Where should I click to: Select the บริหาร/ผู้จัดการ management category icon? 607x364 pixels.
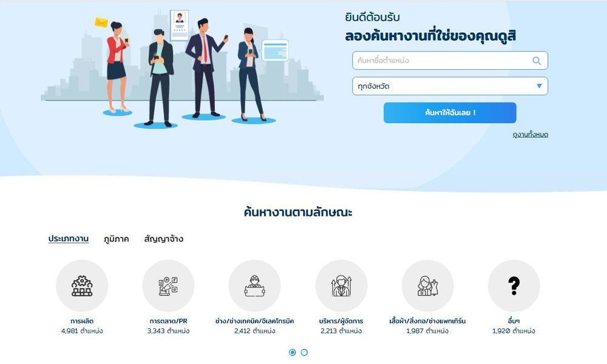[x=341, y=286]
